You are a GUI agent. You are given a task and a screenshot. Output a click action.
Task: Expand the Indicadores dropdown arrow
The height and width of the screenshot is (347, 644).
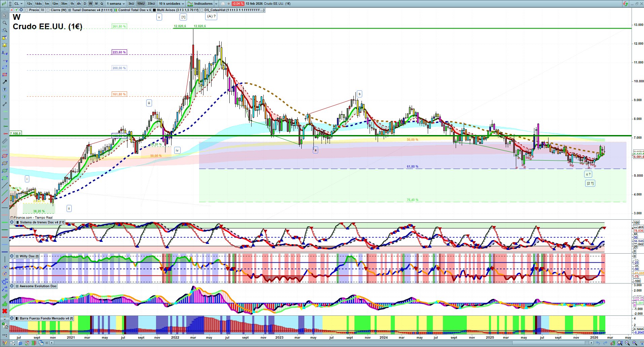click(x=216, y=4)
